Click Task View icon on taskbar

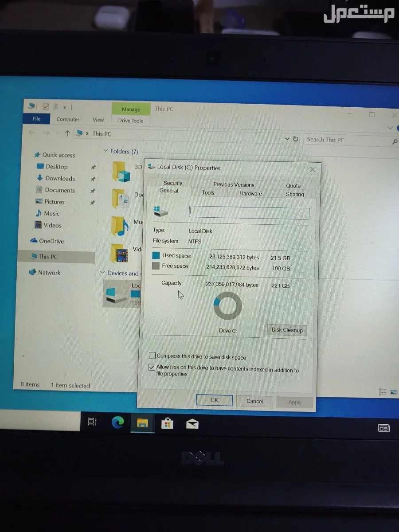coord(92,422)
